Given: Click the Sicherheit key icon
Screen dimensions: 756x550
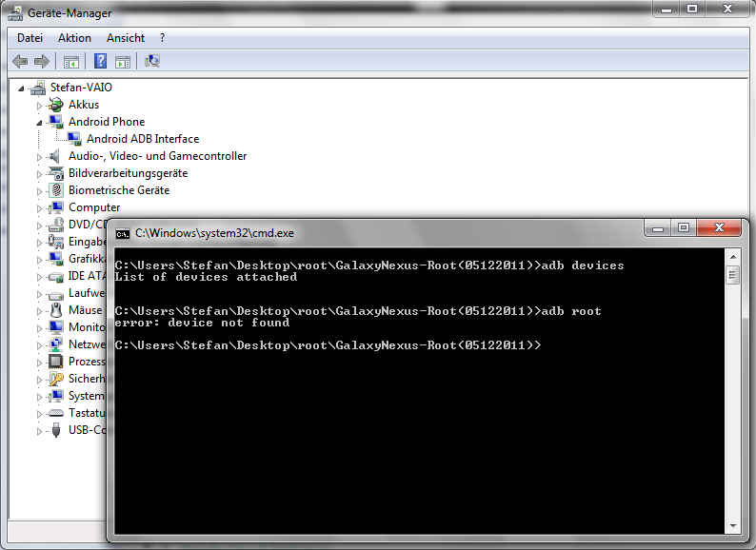Looking at the screenshot, I should point(56,379).
